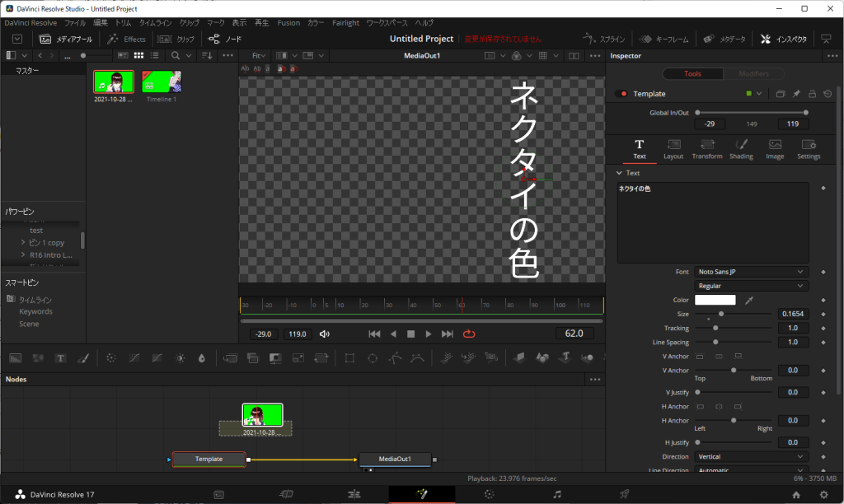Add a Text+ node from the toolbar
Screen dimensions: 844x504
point(60,358)
